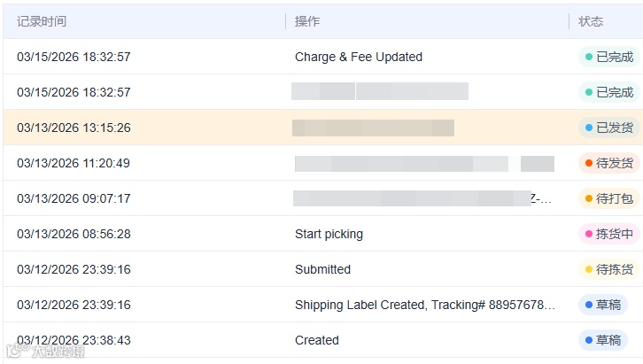The width and height of the screenshot is (643, 364).
Task: Click the pink 拣货中 status badge
Action: pos(609,234)
